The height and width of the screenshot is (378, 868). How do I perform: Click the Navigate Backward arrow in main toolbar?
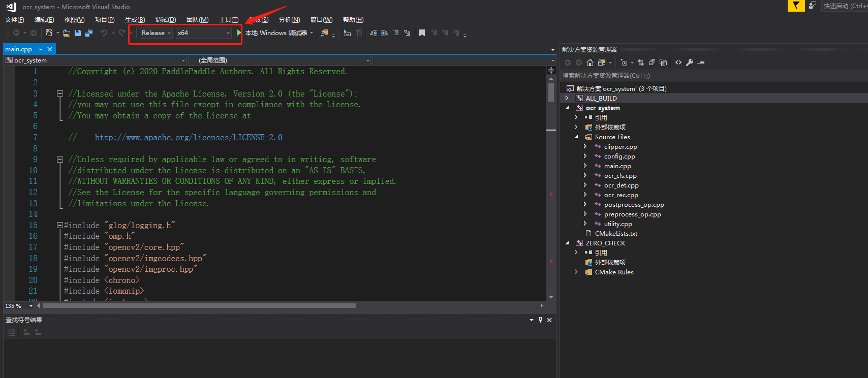click(16, 33)
